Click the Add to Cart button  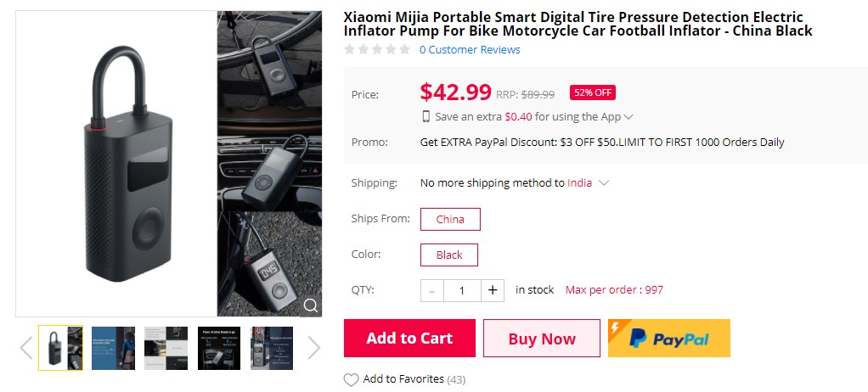click(409, 339)
